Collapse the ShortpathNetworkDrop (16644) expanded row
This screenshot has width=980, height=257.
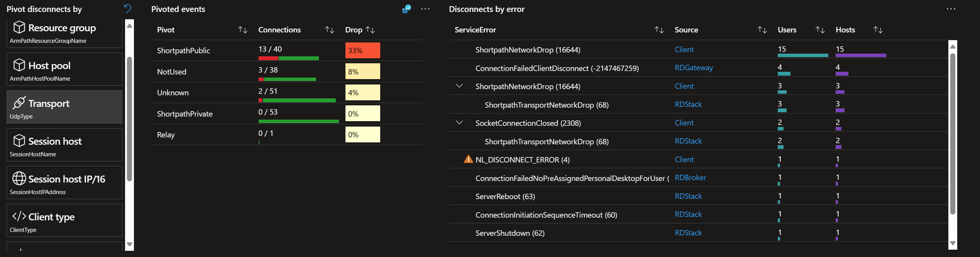click(459, 86)
